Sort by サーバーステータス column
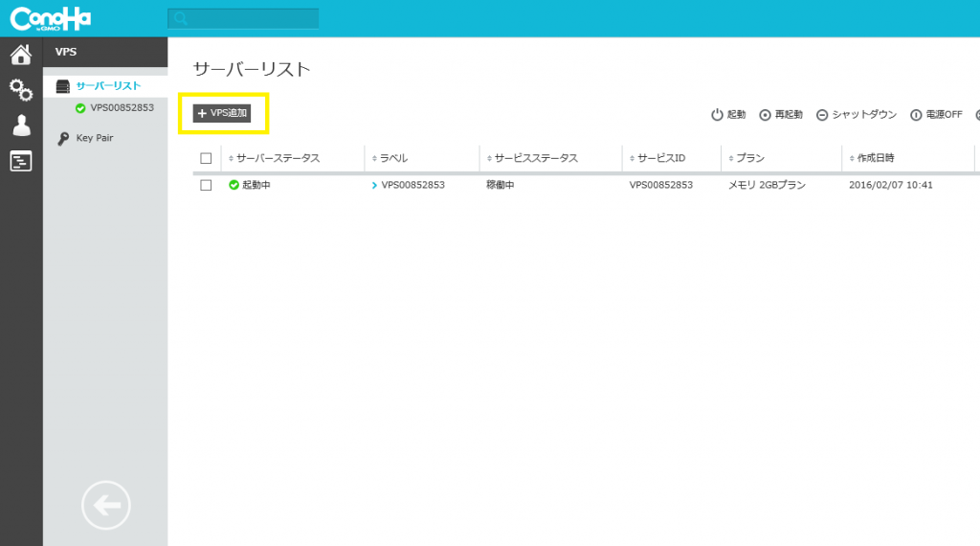This screenshot has height=546, width=980. click(275, 158)
